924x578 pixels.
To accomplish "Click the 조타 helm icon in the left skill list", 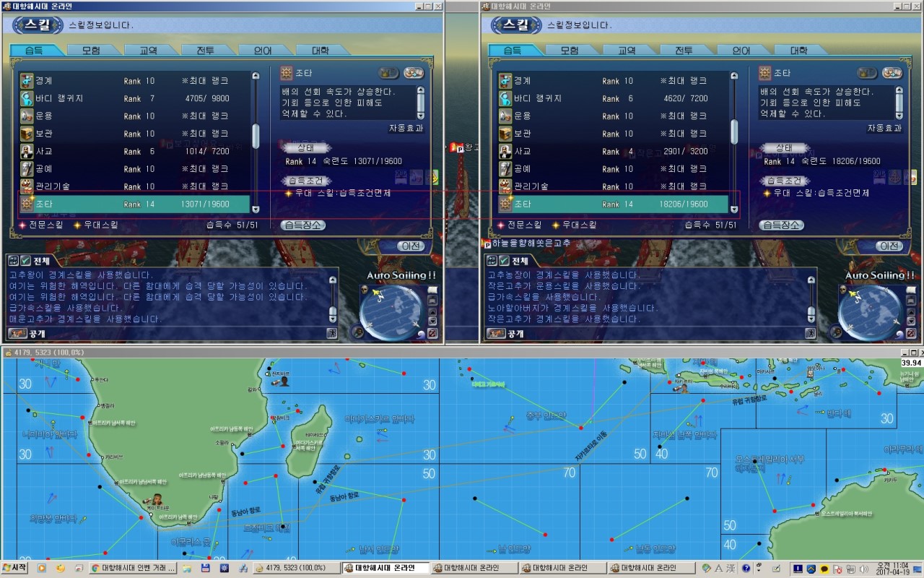I will pyautogui.click(x=27, y=204).
